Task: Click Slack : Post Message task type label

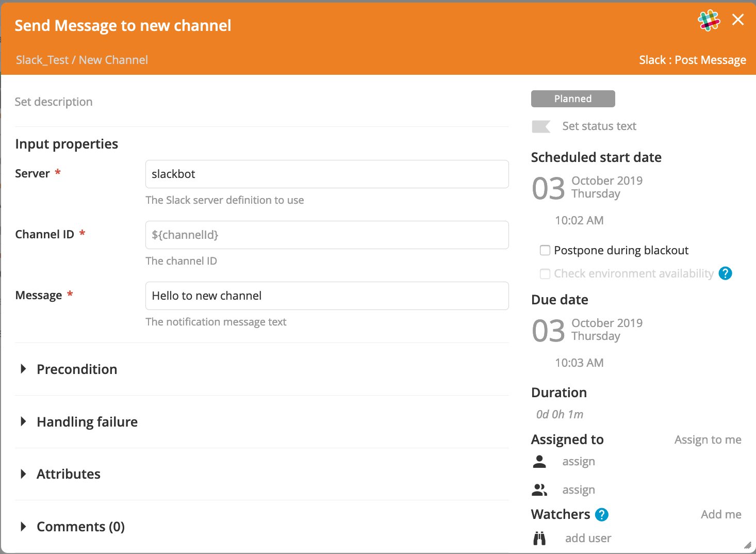Action: click(693, 60)
